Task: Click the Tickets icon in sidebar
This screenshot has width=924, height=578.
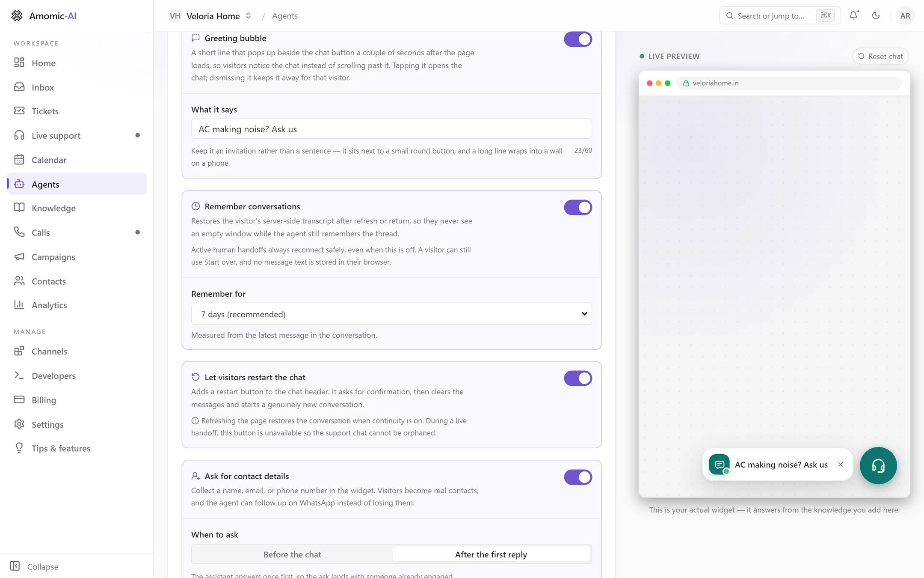Action: pyautogui.click(x=19, y=111)
